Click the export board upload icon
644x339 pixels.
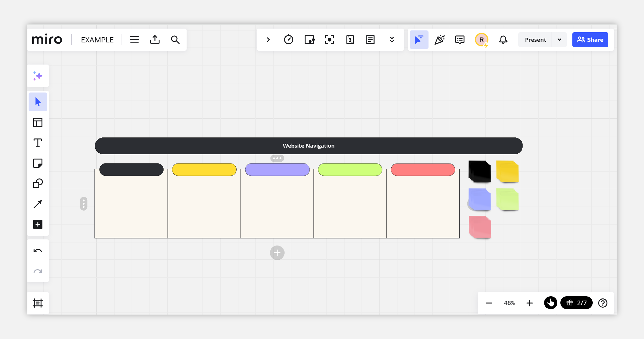click(x=155, y=40)
